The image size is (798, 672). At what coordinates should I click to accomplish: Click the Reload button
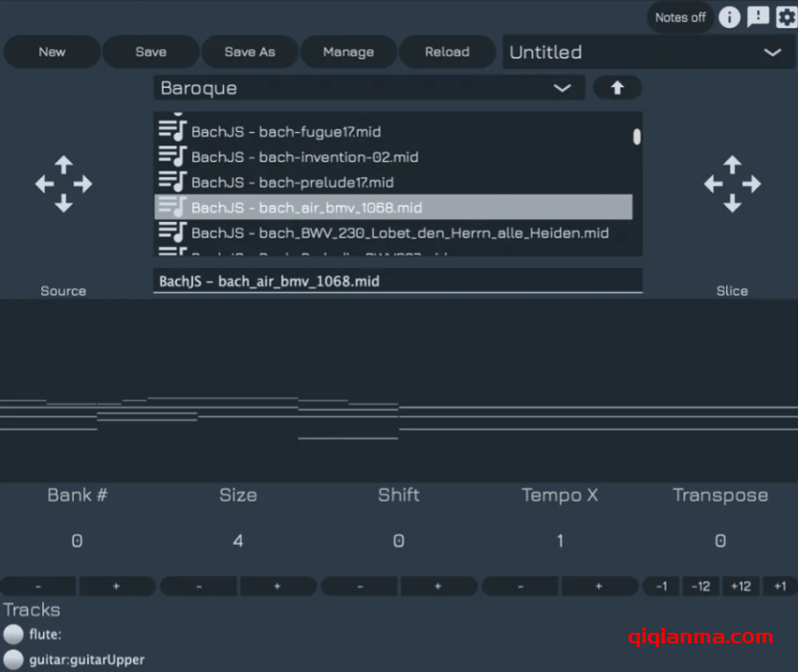click(x=448, y=53)
